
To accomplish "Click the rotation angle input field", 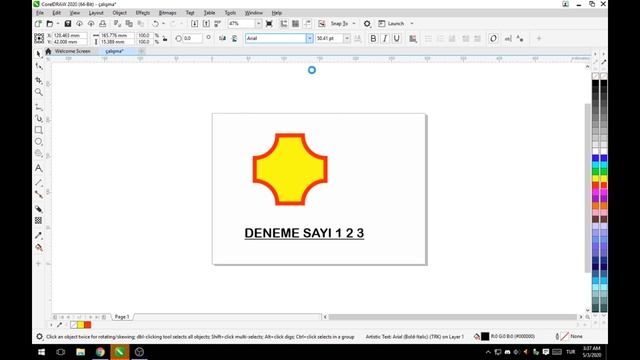I will tap(192, 38).
